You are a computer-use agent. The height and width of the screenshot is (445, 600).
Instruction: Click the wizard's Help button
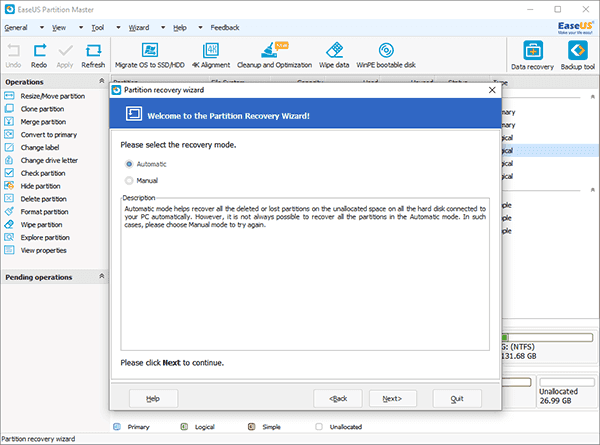(x=153, y=399)
